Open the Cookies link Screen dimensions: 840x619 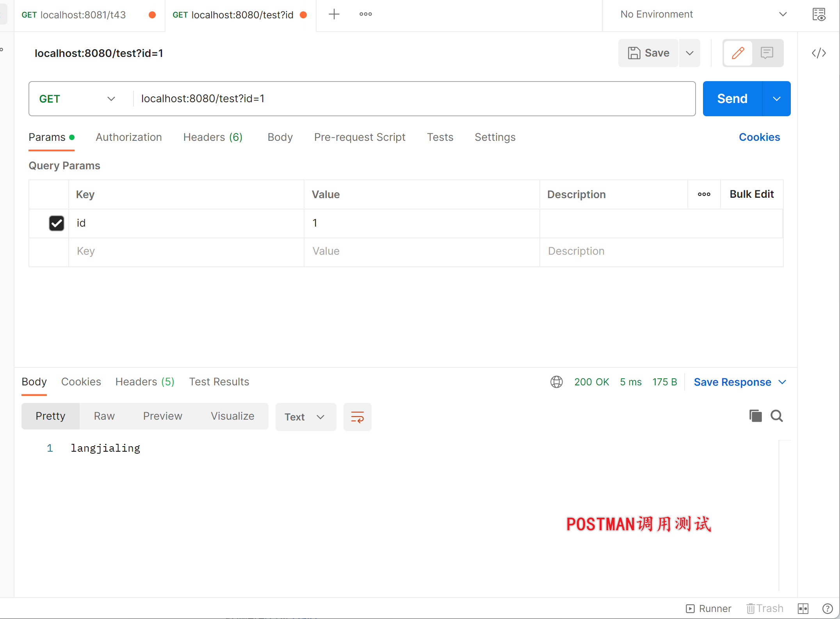pyautogui.click(x=759, y=137)
